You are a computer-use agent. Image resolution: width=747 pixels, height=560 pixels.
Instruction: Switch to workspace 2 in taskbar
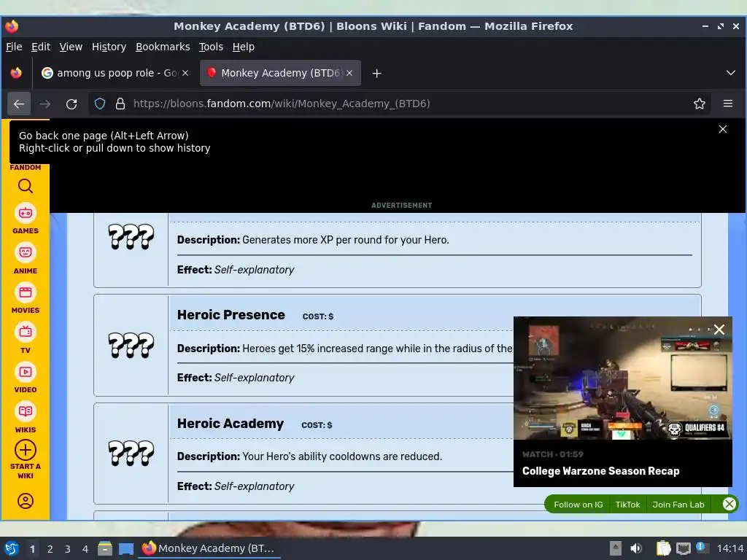[50, 549]
